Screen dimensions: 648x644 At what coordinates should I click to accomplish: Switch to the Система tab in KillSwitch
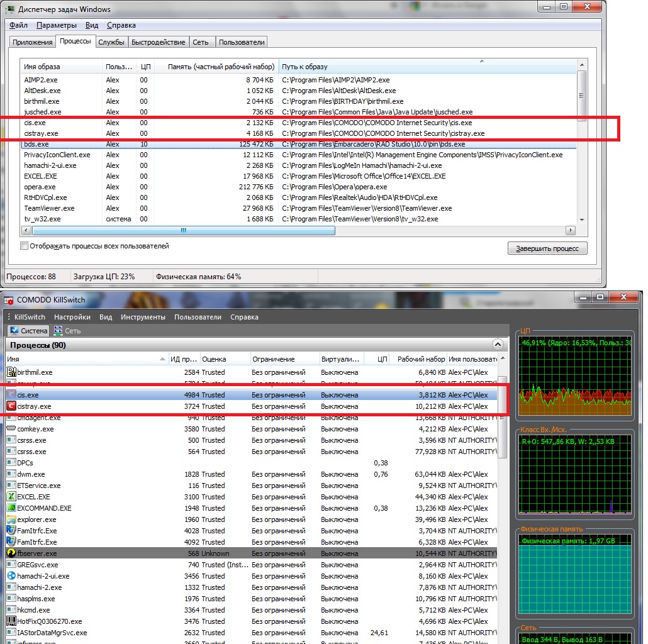[29, 330]
